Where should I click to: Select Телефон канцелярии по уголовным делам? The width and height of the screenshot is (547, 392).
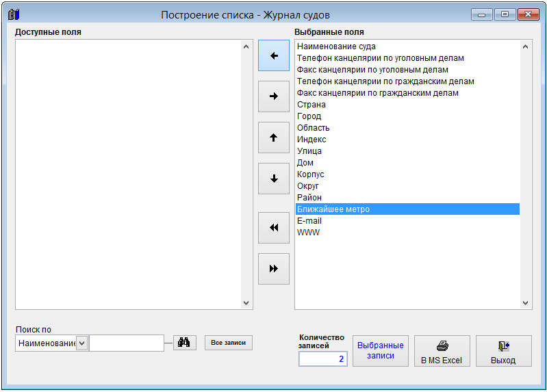(x=407, y=58)
